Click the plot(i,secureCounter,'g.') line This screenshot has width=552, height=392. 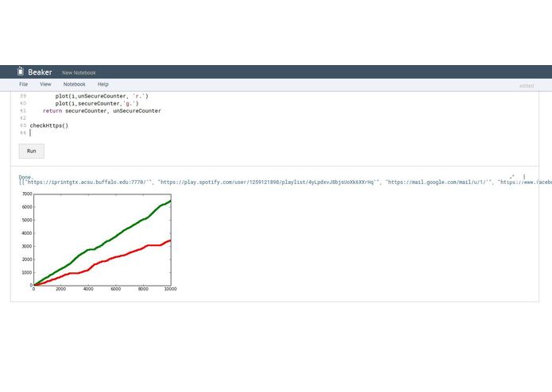pyautogui.click(x=97, y=103)
